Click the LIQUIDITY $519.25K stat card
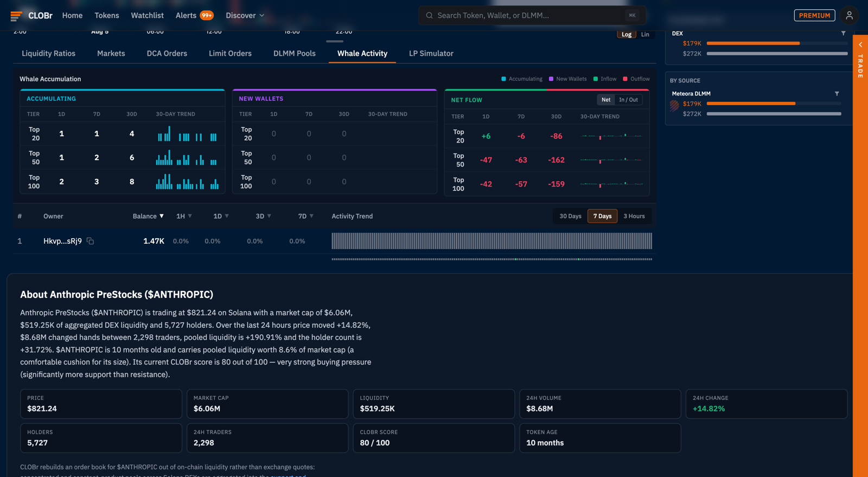This screenshot has height=477, width=868. coord(433,404)
